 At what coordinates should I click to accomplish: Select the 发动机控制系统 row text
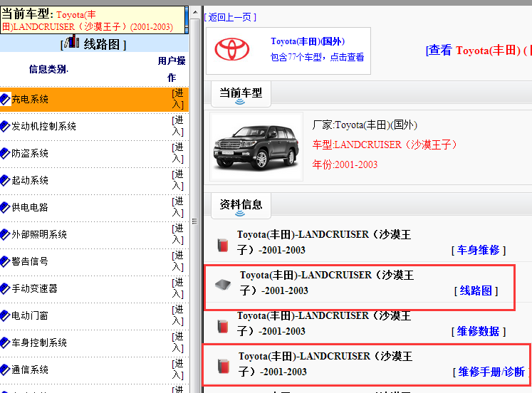[43, 126]
